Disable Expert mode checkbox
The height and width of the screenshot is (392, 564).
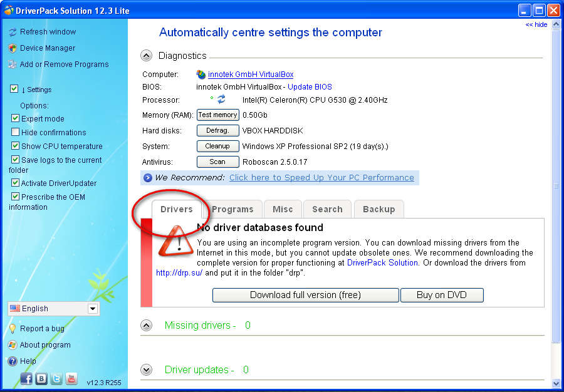pyautogui.click(x=15, y=118)
